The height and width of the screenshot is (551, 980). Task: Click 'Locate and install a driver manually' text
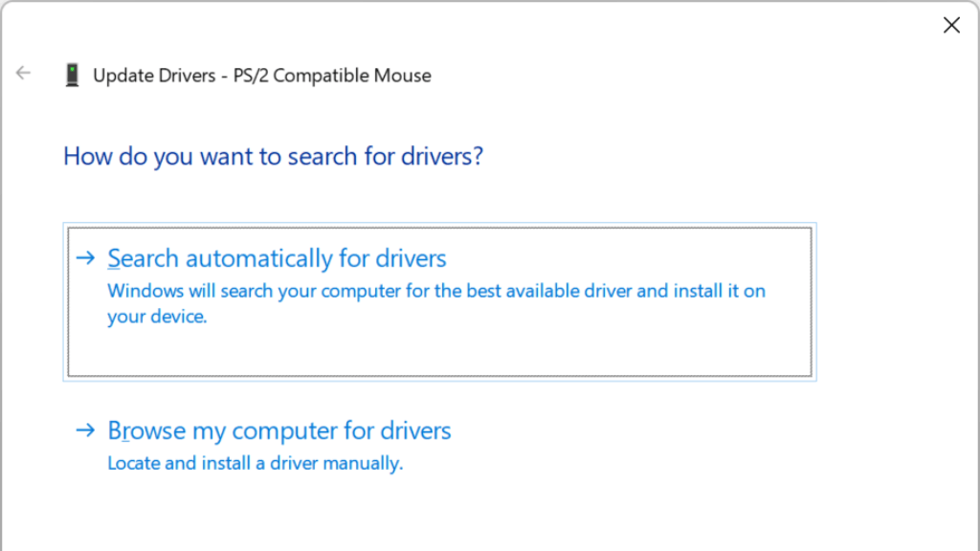[x=255, y=463]
